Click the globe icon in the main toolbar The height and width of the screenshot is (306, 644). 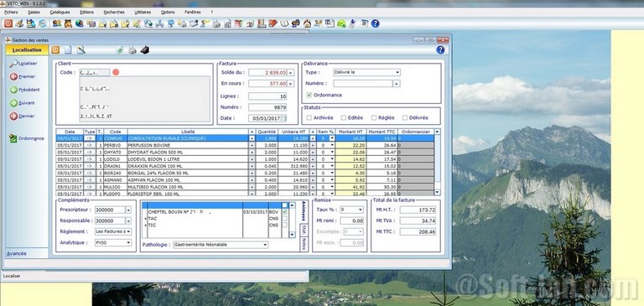tap(80, 23)
